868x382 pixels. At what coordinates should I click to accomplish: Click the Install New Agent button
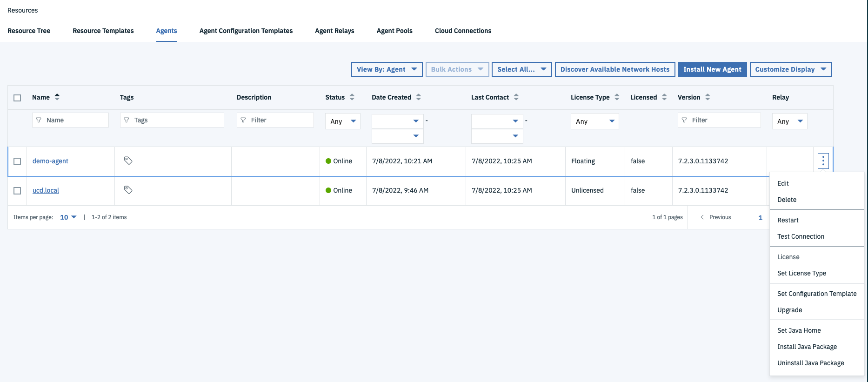(712, 69)
